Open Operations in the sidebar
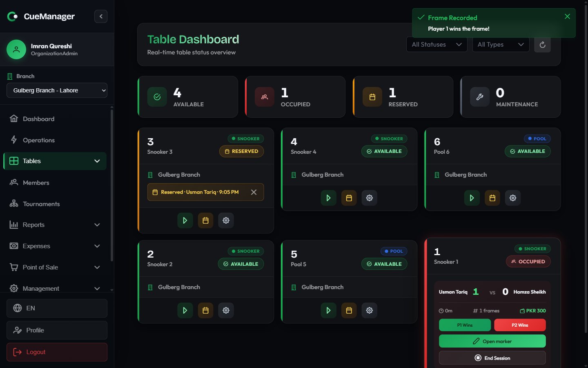The image size is (588, 368). (x=55, y=140)
